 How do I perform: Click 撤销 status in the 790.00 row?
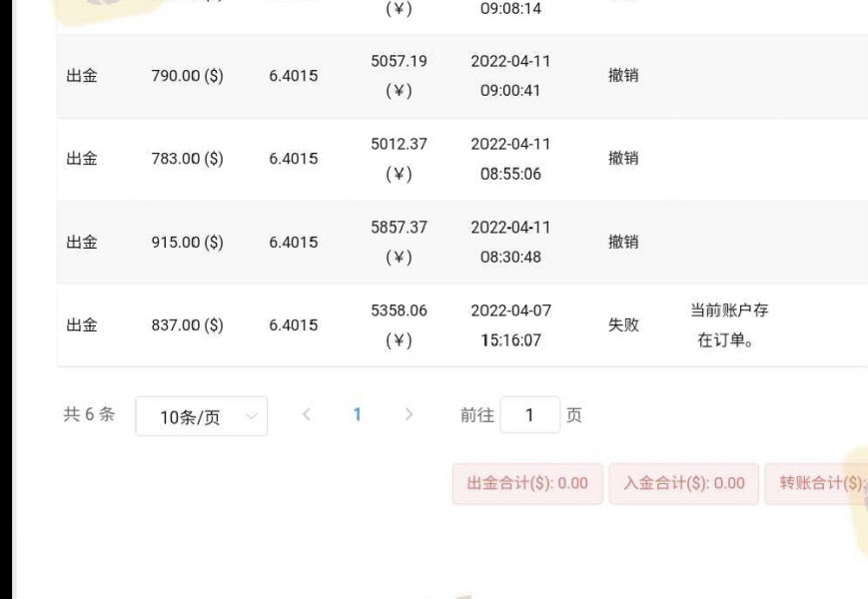pos(623,76)
